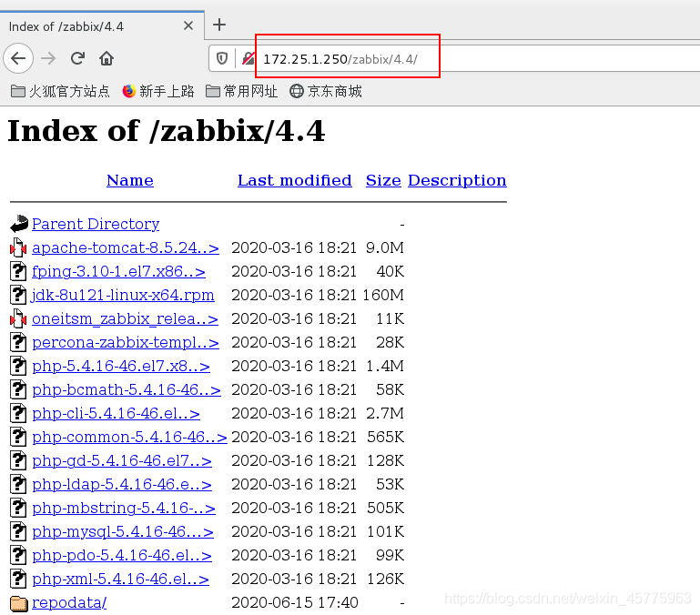This screenshot has height=615, width=700.
Task: Open the browser home page
Action: (107, 58)
